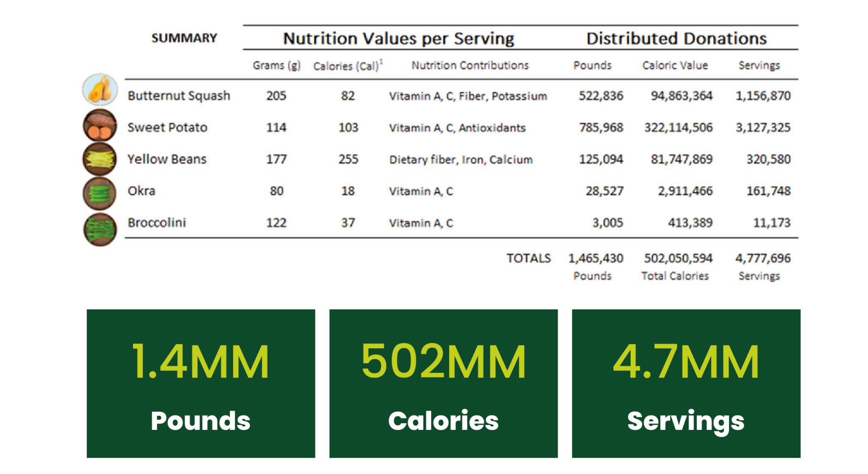868x474 pixels.
Task: Select the Sweet Potato row label
Action: pos(167,128)
